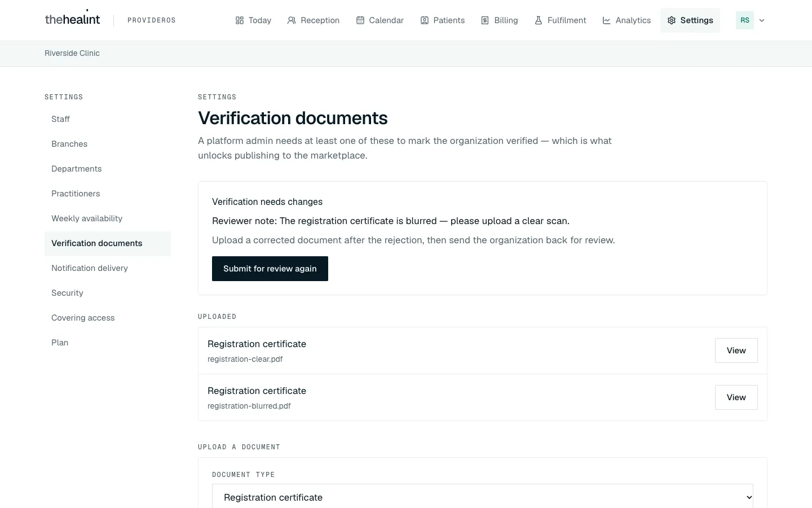Switch to the Calendar tab label
This screenshot has width=812, height=508.
(386, 20)
